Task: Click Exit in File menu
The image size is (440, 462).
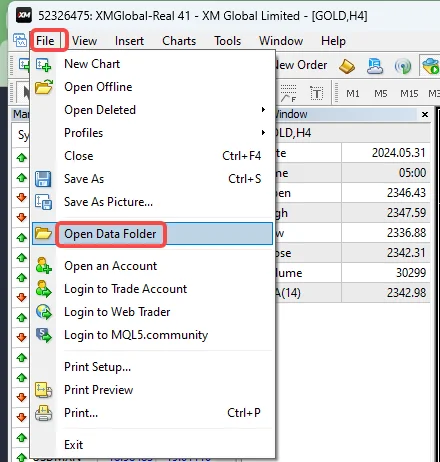Action: 152,445
